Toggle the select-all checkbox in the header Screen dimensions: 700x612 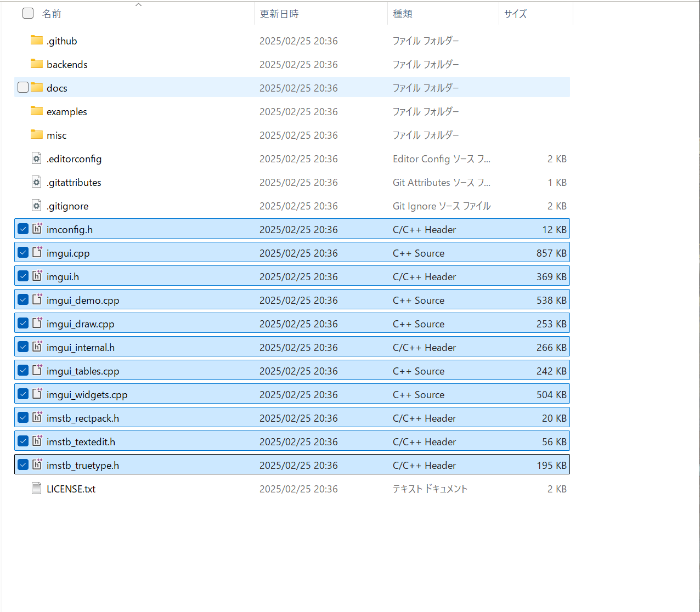(x=28, y=13)
